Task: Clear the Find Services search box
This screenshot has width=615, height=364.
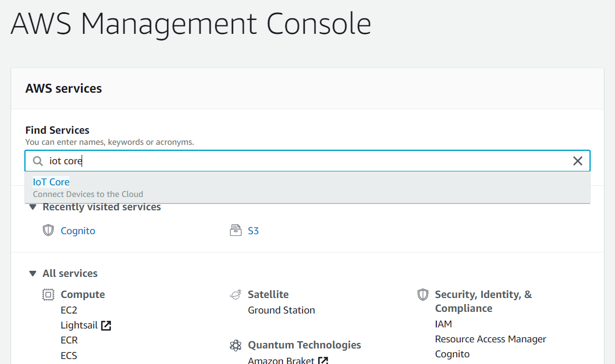Action: tap(577, 161)
